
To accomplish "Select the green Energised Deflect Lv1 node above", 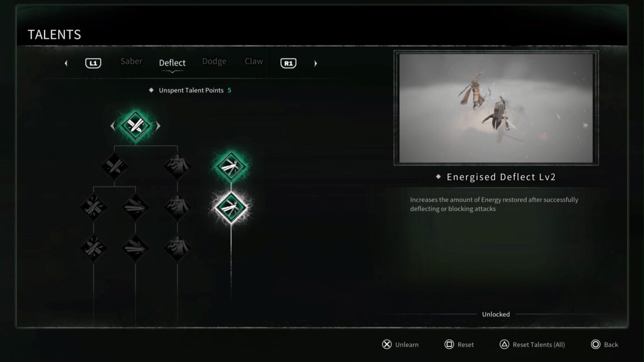I will click(x=231, y=167).
